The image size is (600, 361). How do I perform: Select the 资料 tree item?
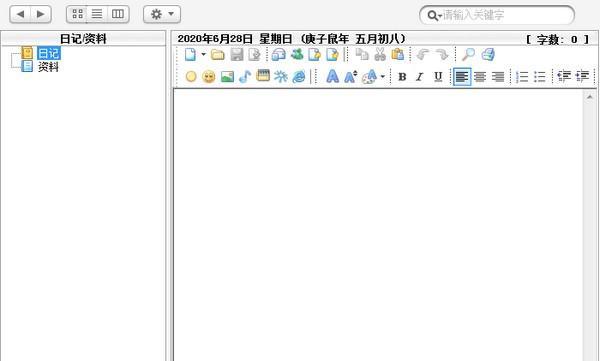[x=48, y=67]
